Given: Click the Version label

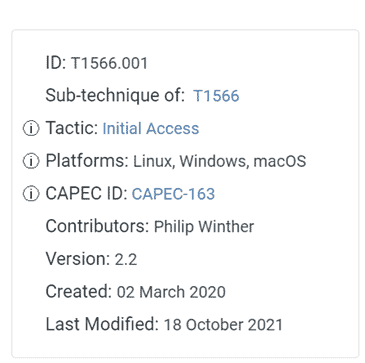Looking at the screenshot, I should click(x=78, y=259).
